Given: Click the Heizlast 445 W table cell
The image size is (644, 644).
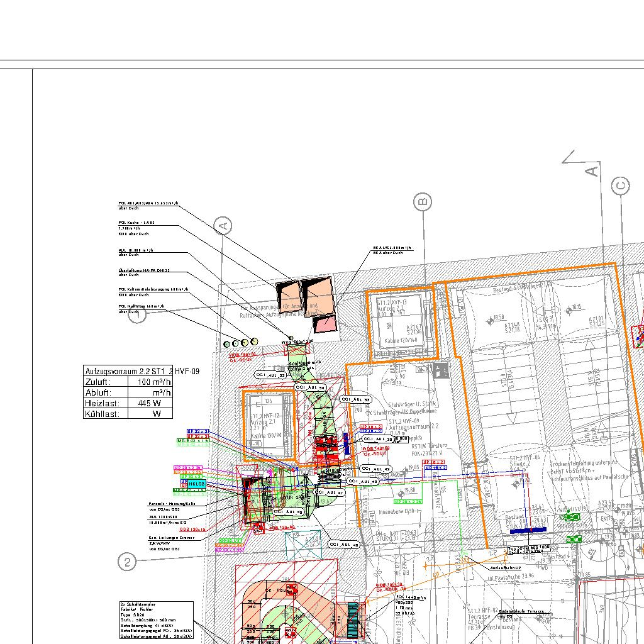Looking at the screenshot, I should tap(150, 403).
